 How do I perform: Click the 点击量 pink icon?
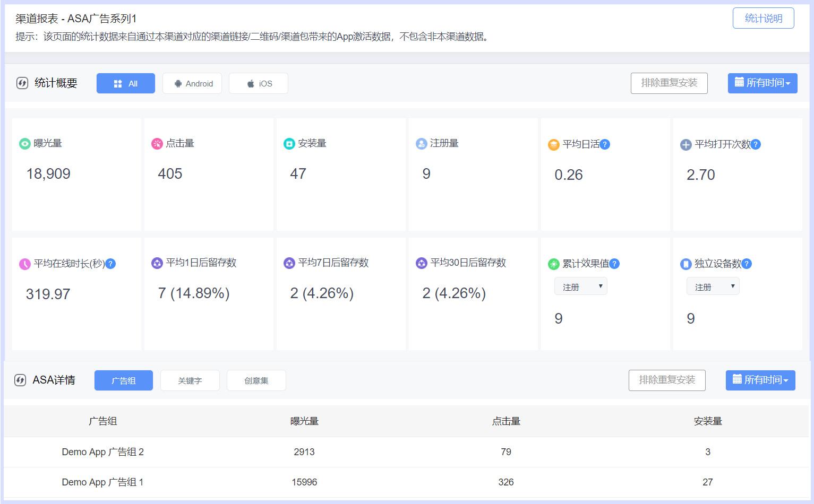coord(157,143)
